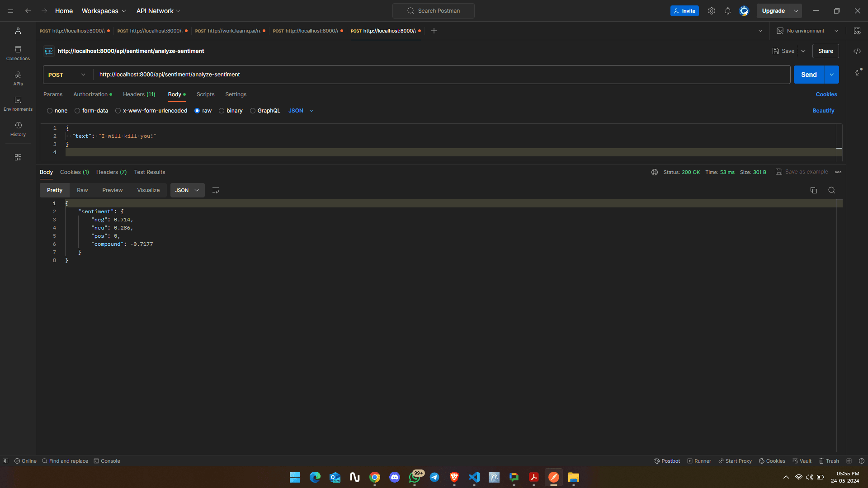Open the Collections sidebar panel
The width and height of the screenshot is (868, 488).
point(18,53)
